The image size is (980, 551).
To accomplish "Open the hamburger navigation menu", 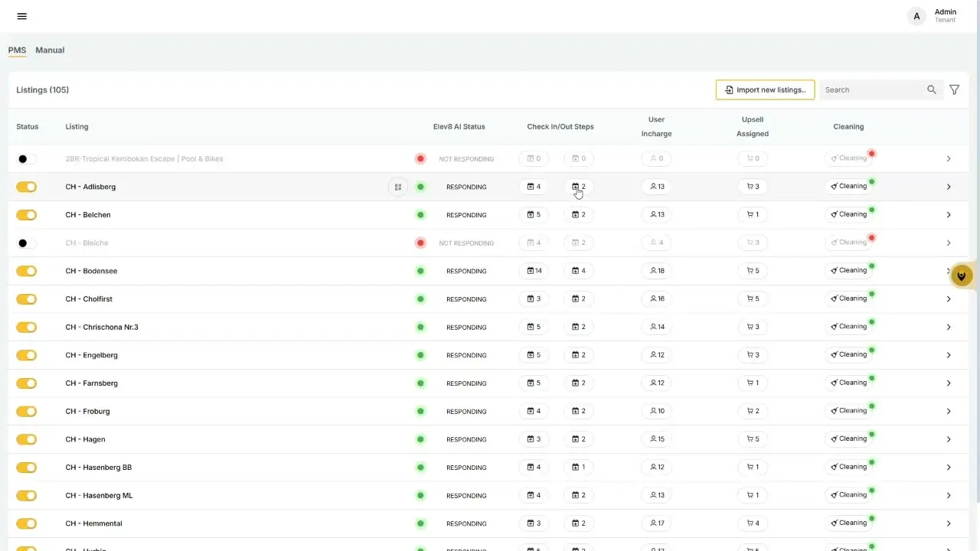I will click(x=21, y=16).
